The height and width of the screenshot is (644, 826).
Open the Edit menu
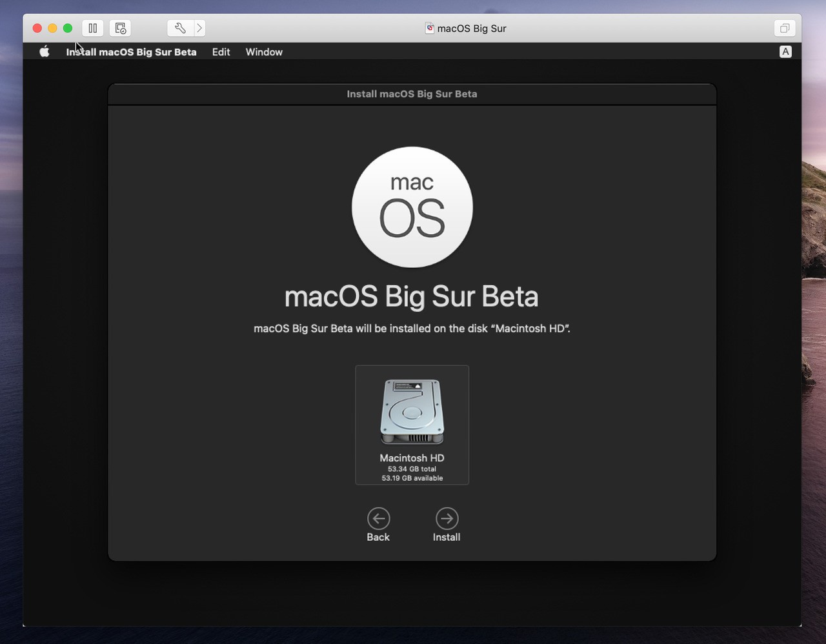pyautogui.click(x=221, y=52)
